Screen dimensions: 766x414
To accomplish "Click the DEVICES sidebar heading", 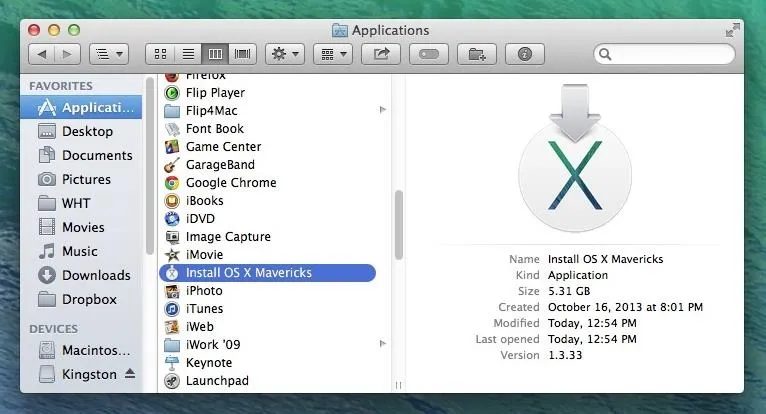I will [53, 329].
